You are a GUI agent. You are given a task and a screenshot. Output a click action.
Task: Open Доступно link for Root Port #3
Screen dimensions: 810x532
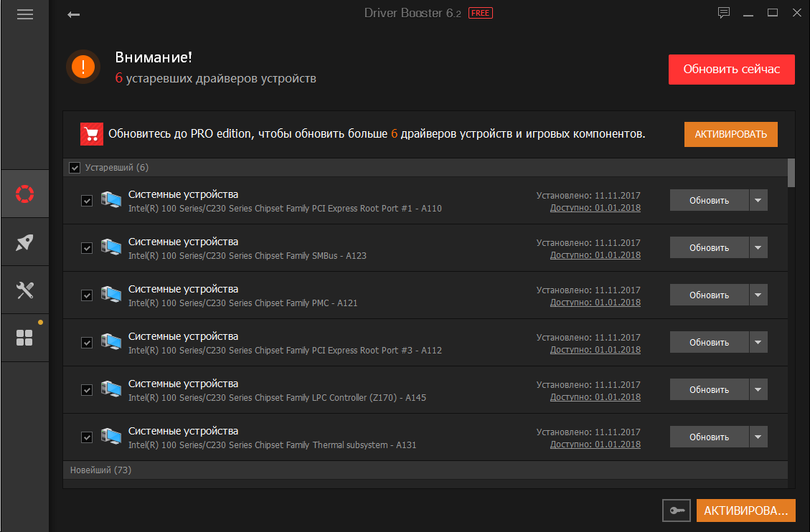pyautogui.click(x=595, y=350)
